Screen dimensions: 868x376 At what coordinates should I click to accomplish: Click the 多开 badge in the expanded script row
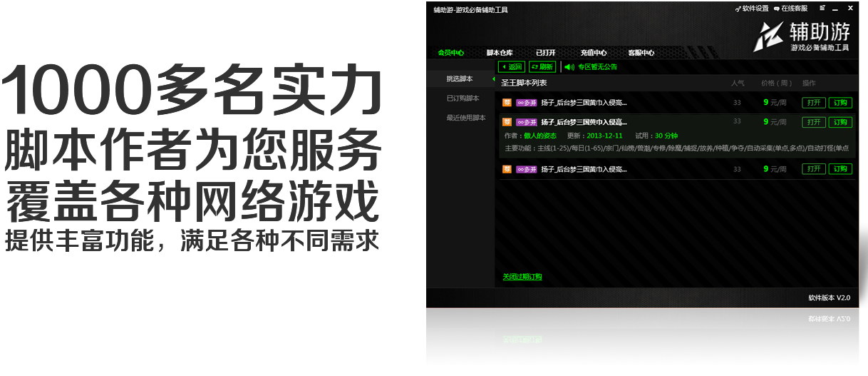[x=526, y=122]
